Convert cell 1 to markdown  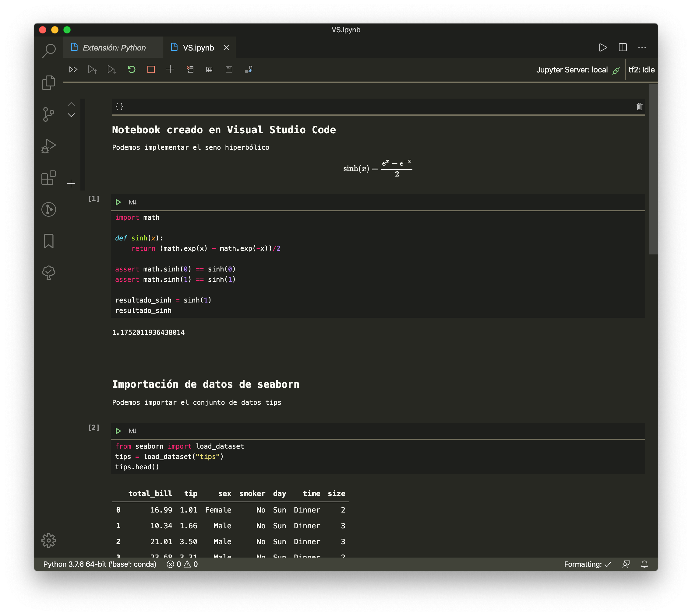[x=132, y=202]
